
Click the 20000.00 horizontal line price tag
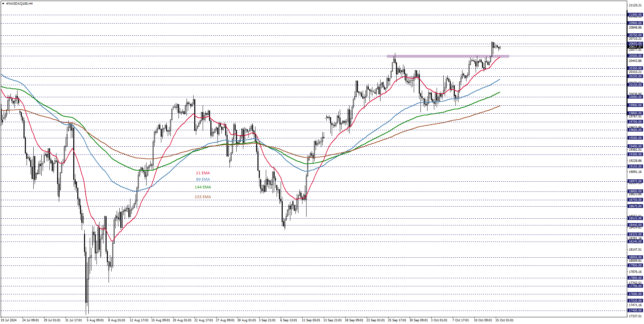click(635, 97)
